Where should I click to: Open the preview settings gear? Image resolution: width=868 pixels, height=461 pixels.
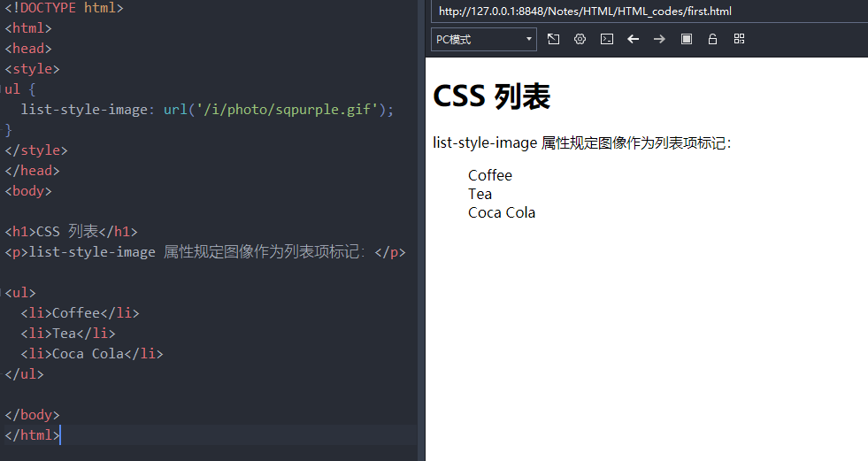[580, 39]
